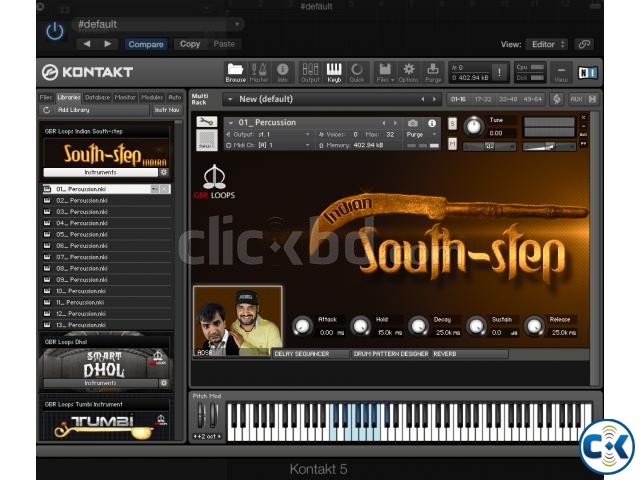The width and height of the screenshot is (640, 480).
Task: Click the Attack knob
Action: [x=302, y=327]
